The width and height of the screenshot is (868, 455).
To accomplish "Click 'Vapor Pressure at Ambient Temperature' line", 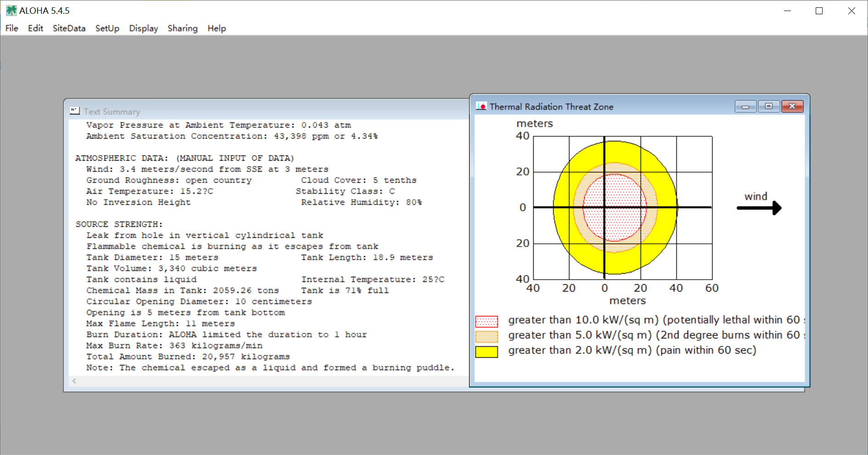I will pyautogui.click(x=218, y=125).
